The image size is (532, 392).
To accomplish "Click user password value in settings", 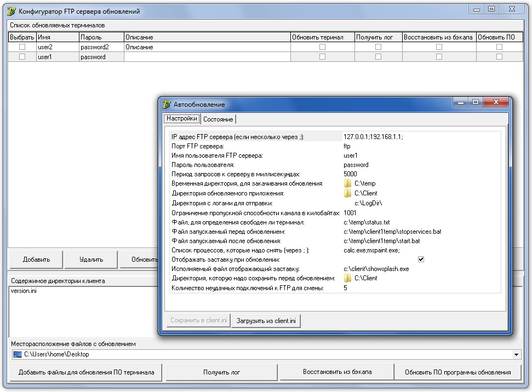I will click(x=356, y=165).
